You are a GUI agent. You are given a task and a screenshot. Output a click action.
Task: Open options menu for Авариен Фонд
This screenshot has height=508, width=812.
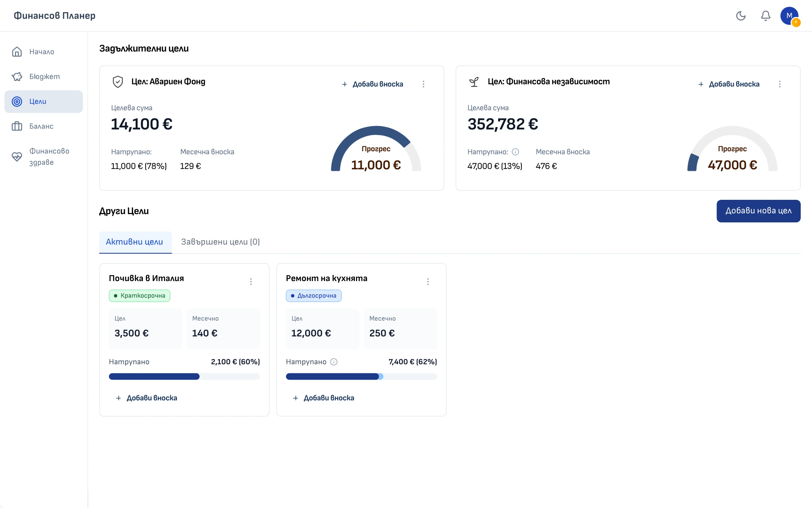pyautogui.click(x=423, y=84)
